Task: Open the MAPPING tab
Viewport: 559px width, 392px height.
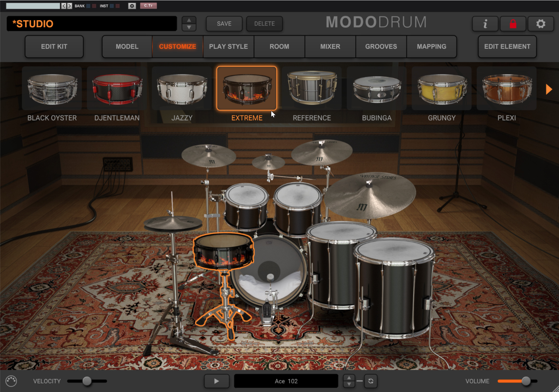Action: click(432, 46)
